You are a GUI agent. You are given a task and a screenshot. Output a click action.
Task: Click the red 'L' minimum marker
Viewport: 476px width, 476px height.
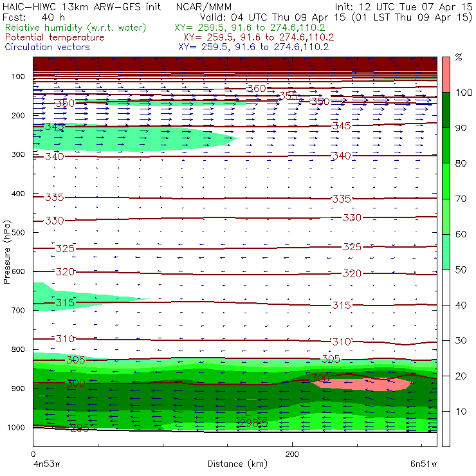pyautogui.click(x=248, y=413)
